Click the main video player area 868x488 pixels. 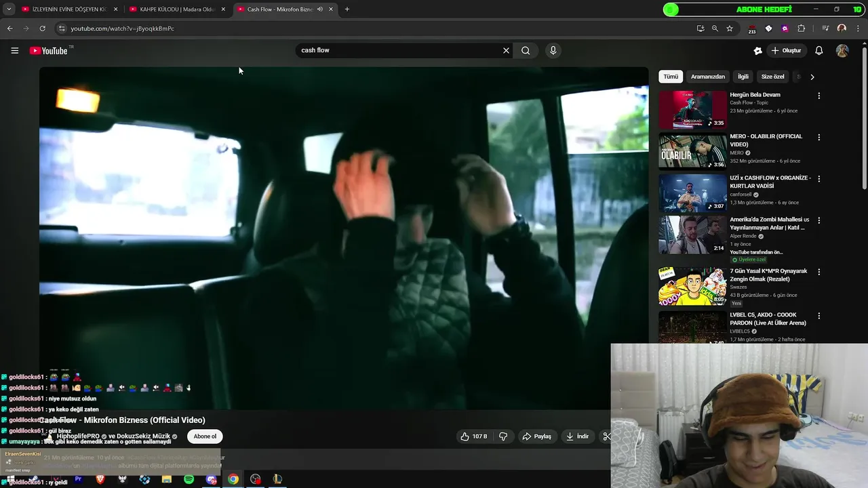pos(344,237)
